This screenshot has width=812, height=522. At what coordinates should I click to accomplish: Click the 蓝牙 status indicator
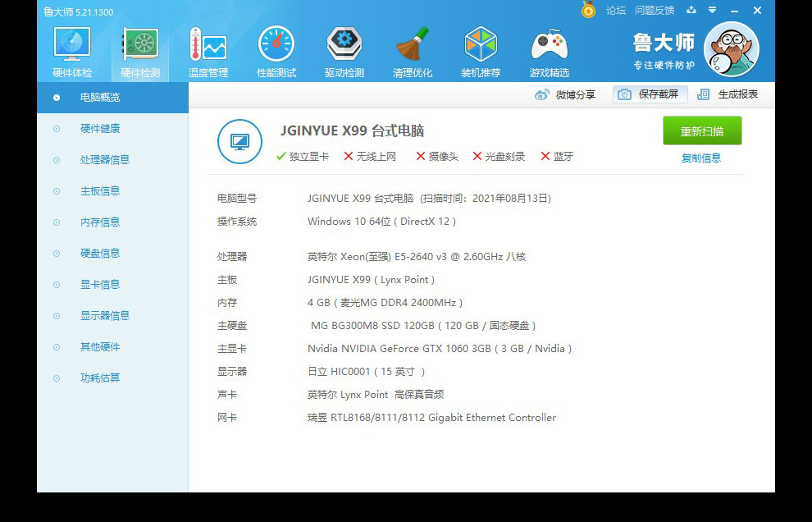tap(557, 157)
